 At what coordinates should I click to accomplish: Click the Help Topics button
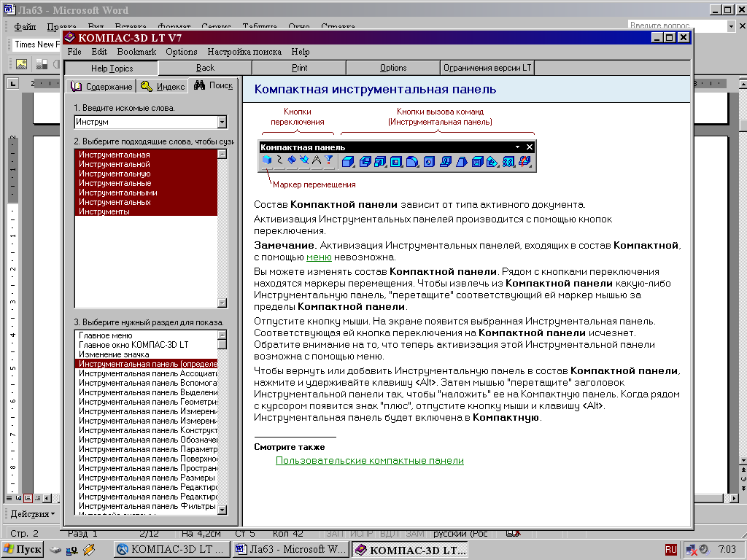click(x=112, y=68)
